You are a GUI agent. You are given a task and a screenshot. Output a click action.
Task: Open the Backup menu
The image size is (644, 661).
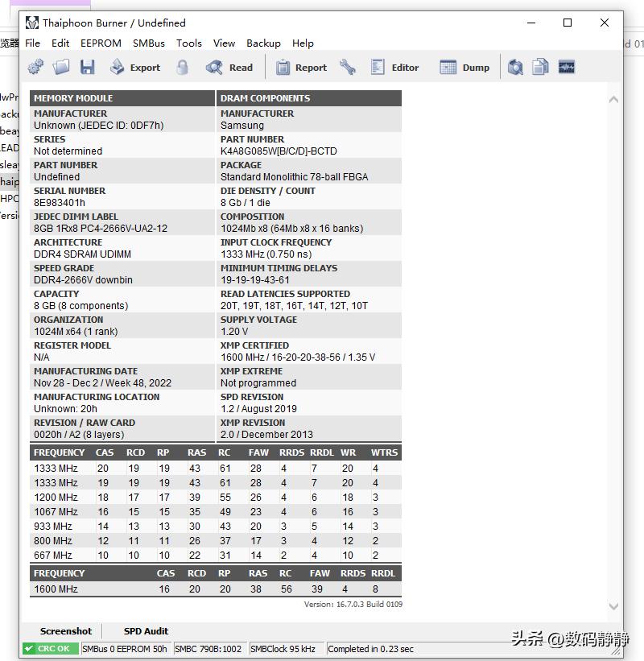click(263, 43)
